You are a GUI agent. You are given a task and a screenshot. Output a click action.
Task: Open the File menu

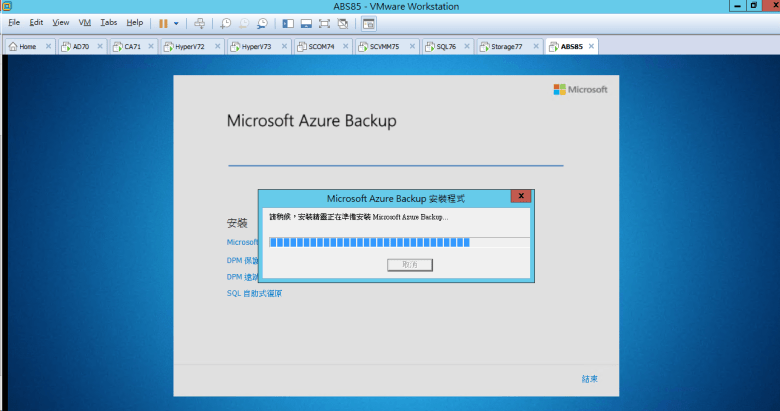click(14, 22)
